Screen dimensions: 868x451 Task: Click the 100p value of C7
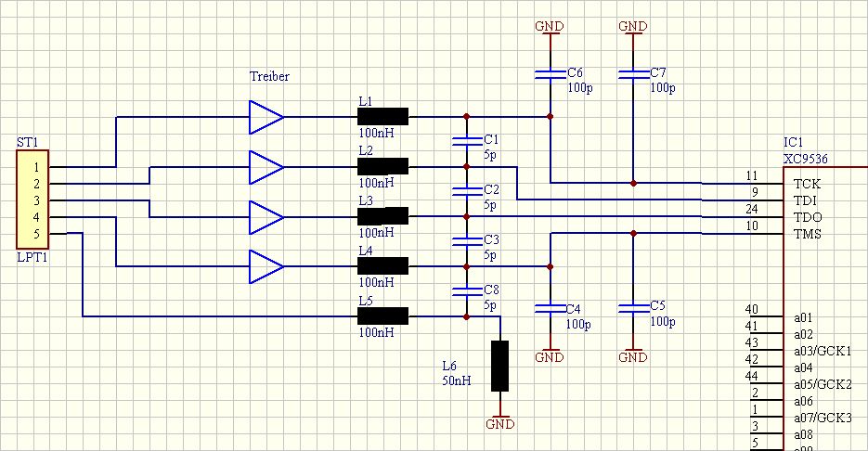(663, 87)
